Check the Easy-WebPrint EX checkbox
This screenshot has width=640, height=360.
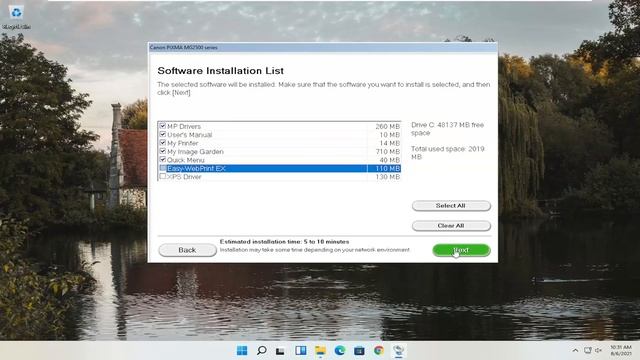tap(162, 168)
